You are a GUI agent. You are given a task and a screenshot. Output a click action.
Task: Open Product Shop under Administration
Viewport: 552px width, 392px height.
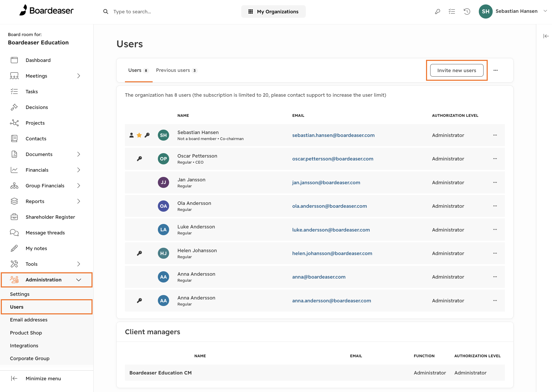(x=26, y=333)
